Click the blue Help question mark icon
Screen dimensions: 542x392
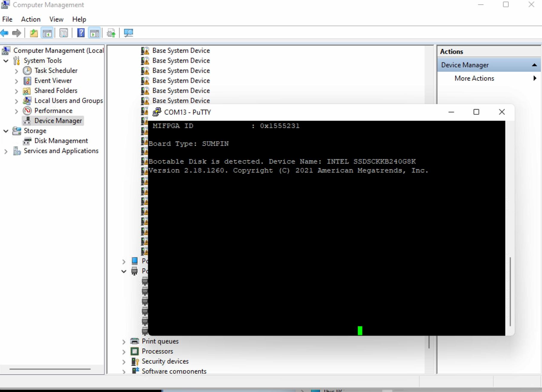81,33
